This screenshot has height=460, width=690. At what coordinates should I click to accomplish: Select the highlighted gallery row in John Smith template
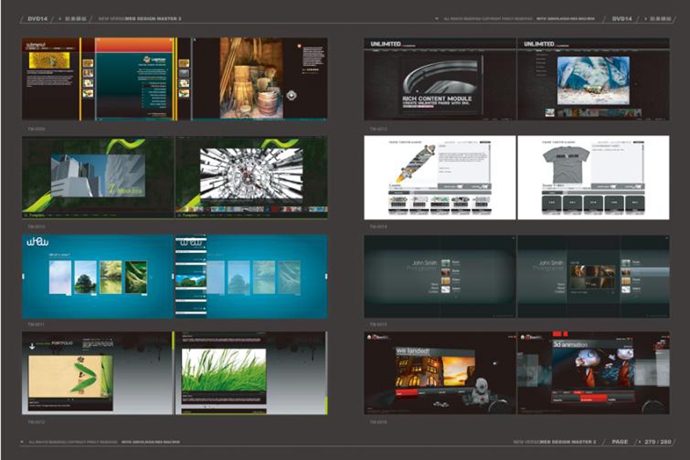pyautogui.click(x=645, y=272)
